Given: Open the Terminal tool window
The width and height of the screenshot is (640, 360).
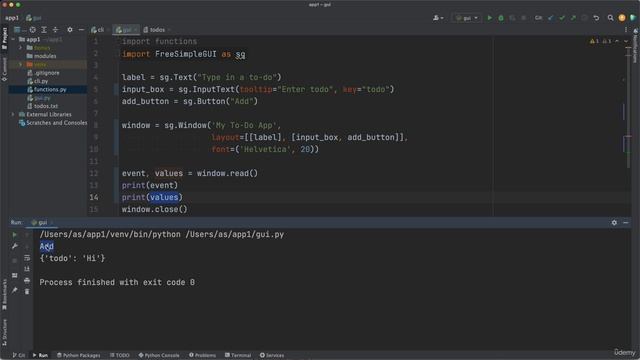Looking at the screenshot, I should click(238, 356).
